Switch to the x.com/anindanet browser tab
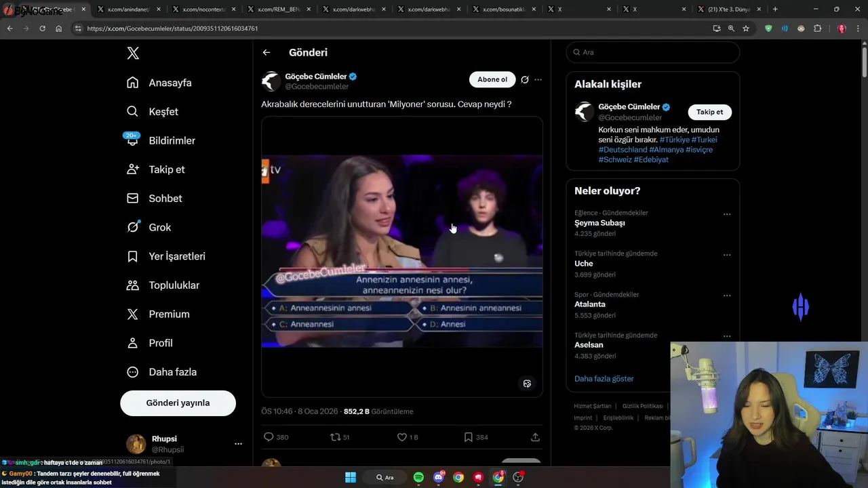The width and height of the screenshot is (868, 488). coord(127,9)
